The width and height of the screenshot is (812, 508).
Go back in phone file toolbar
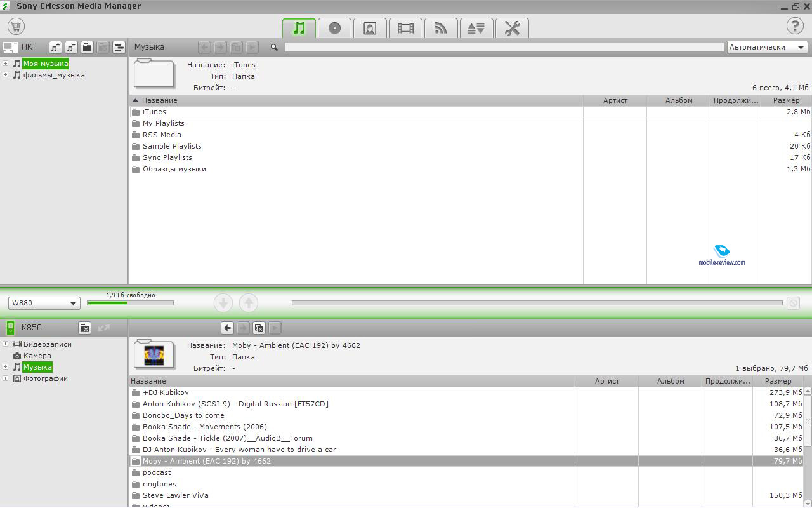[x=227, y=328]
